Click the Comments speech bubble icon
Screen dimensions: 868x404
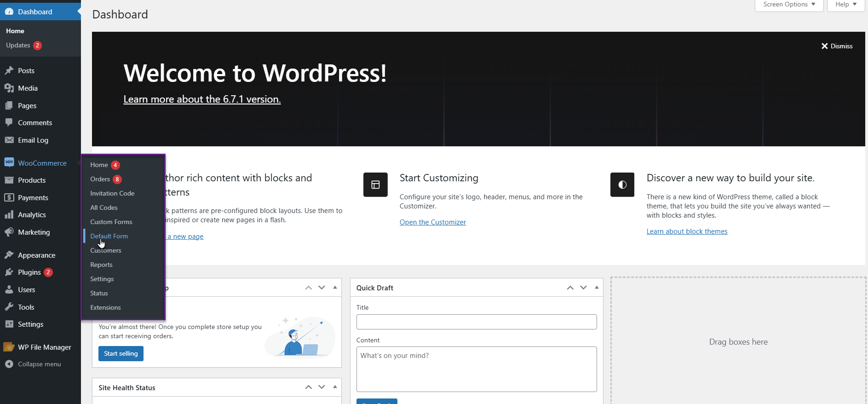click(x=9, y=122)
